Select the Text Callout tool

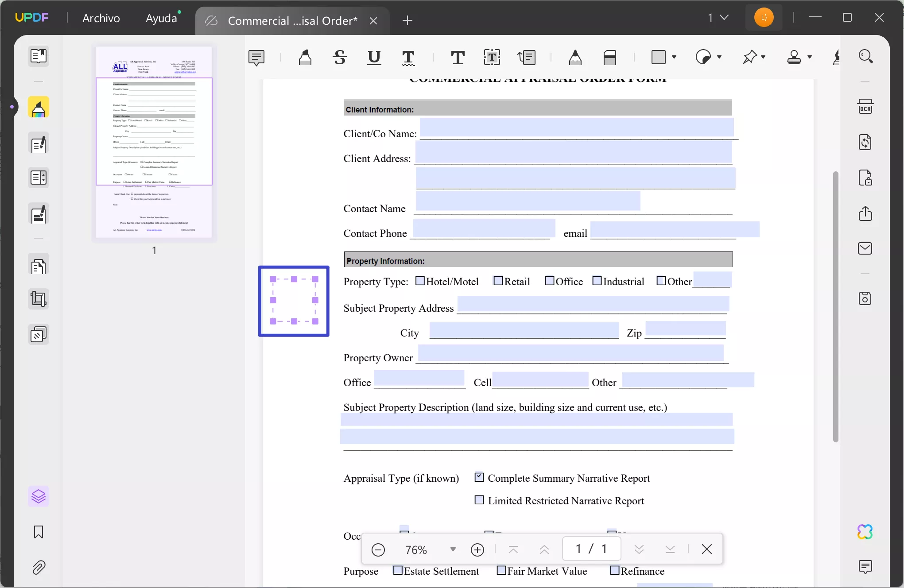click(527, 57)
